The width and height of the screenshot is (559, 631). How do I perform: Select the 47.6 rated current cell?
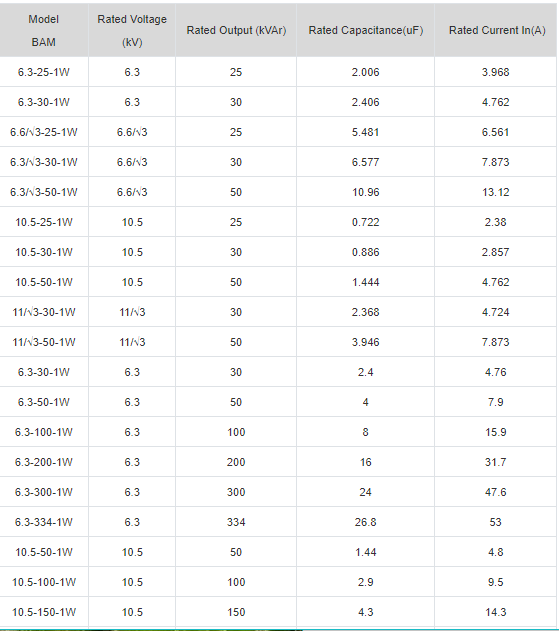[x=495, y=492]
